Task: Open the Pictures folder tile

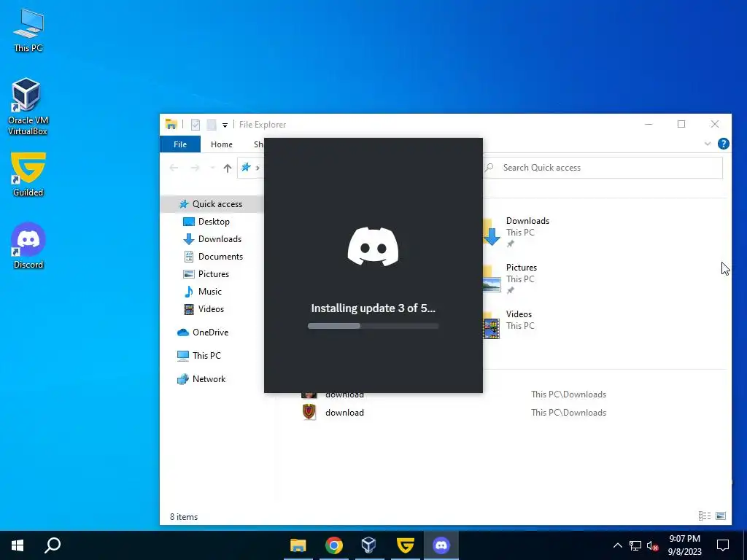Action: [511, 279]
